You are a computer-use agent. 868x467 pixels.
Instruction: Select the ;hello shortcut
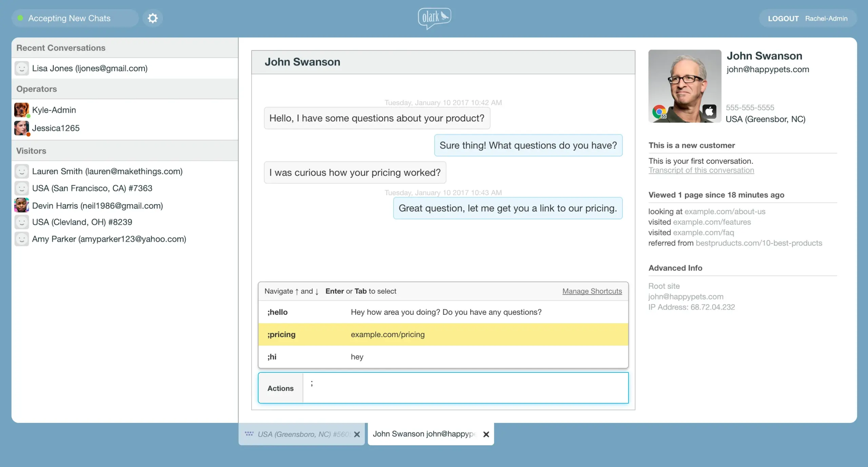443,312
